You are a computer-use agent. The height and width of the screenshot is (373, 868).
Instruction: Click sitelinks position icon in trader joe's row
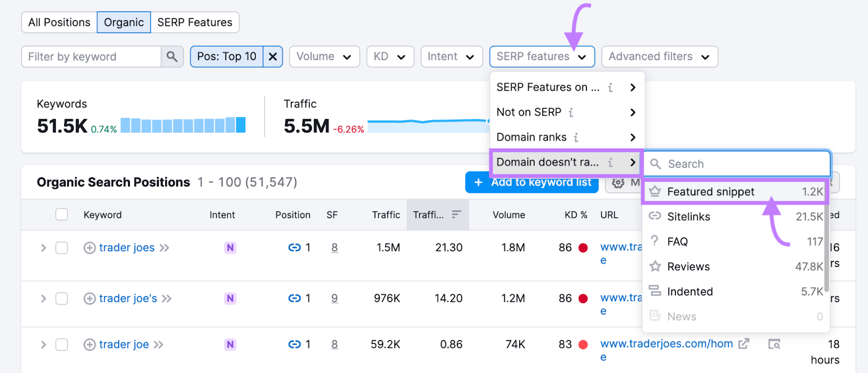point(295,299)
